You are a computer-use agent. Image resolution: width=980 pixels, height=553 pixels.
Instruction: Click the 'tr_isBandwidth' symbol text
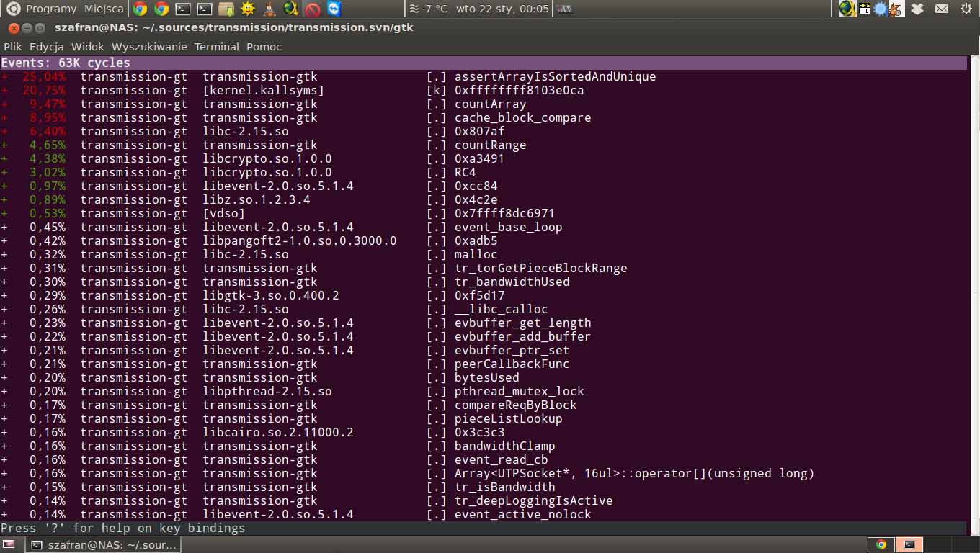coord(504,487)
